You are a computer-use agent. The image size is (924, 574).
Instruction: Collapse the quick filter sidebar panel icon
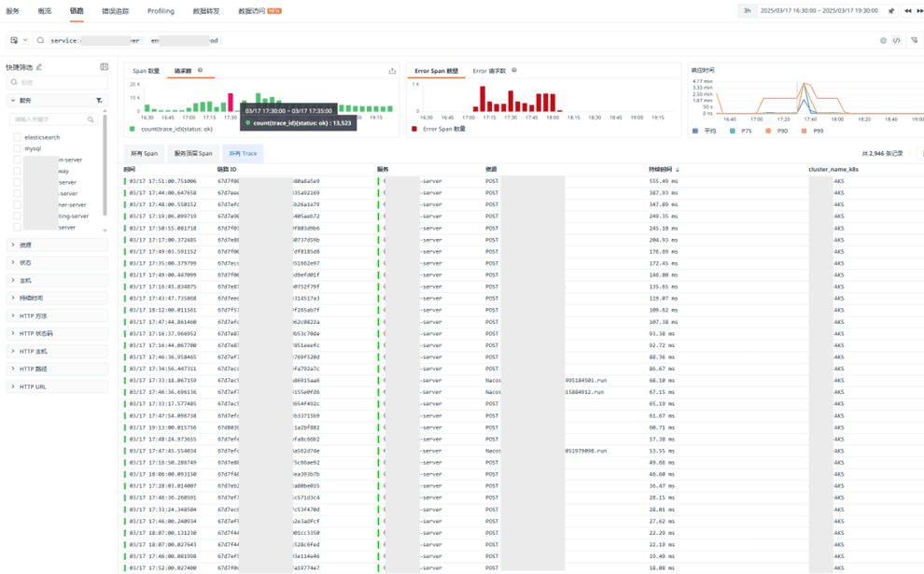click(104, 67)
